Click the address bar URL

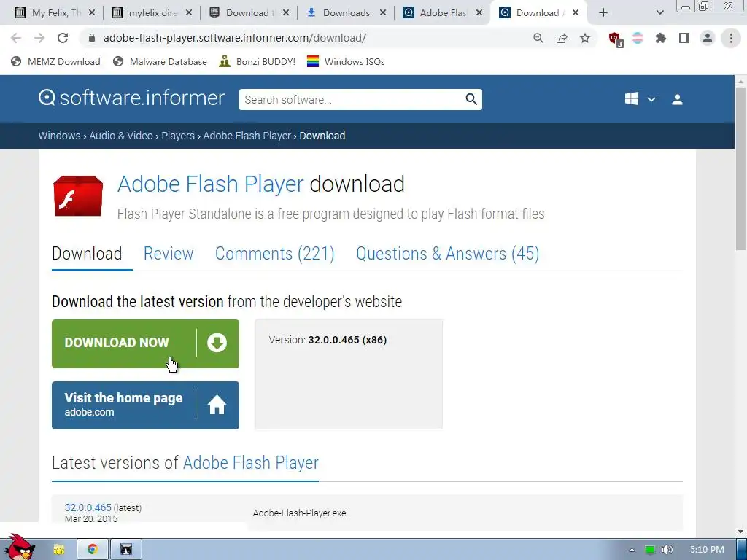point(234,38)
